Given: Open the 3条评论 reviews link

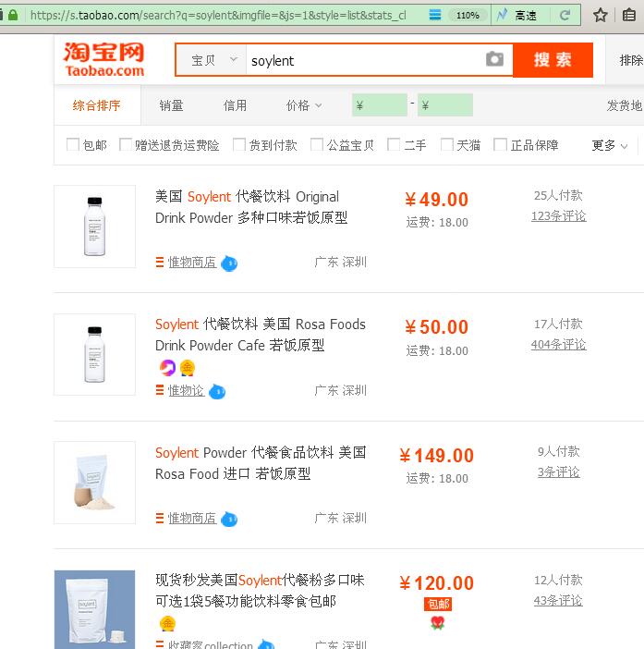Looking at the screenshot, I should (558, 472).
